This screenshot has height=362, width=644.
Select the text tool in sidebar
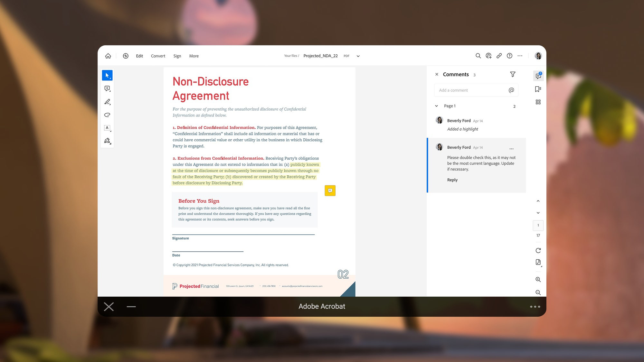click(107, 128)
